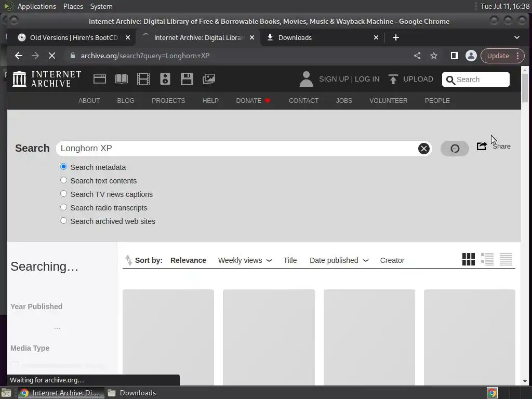Open the BLOG navigation link
Image resolution: width=532 pixels, height=399 pixels.
(x=126, y=101)
